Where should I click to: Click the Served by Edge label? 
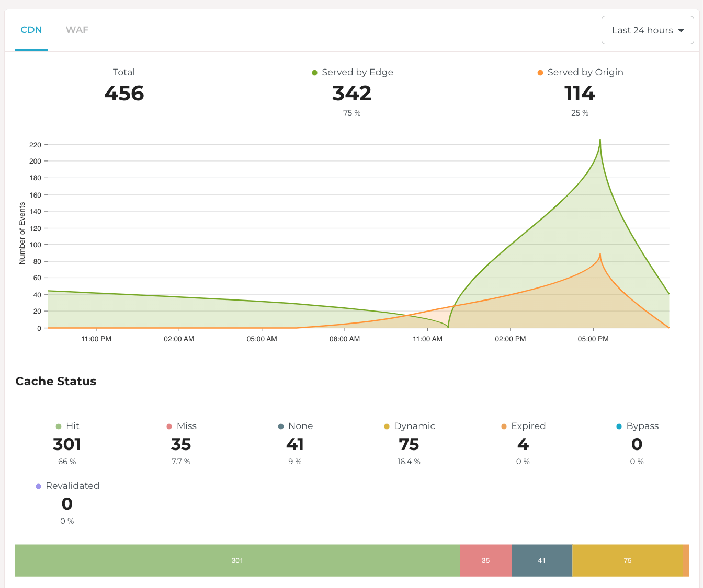357,72
